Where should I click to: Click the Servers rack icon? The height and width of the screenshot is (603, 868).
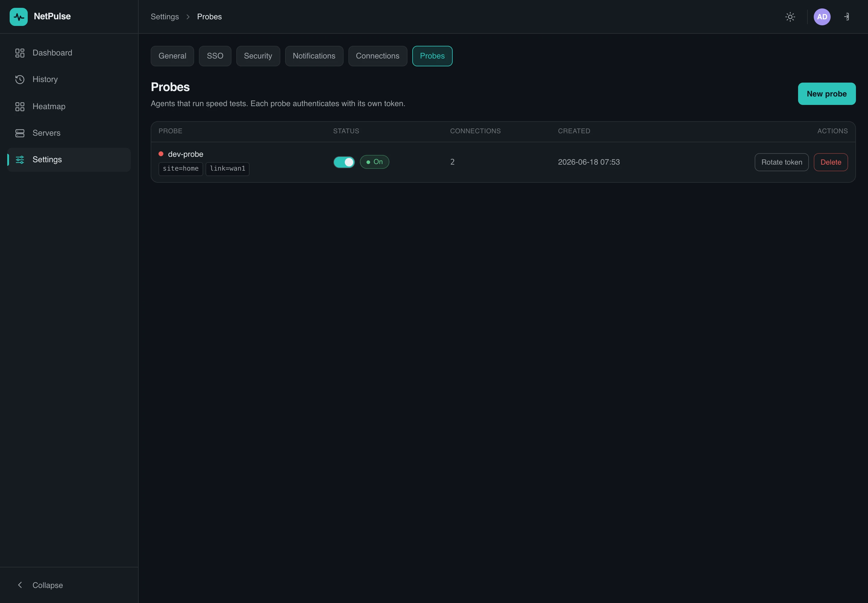click(x=20, y=133)
